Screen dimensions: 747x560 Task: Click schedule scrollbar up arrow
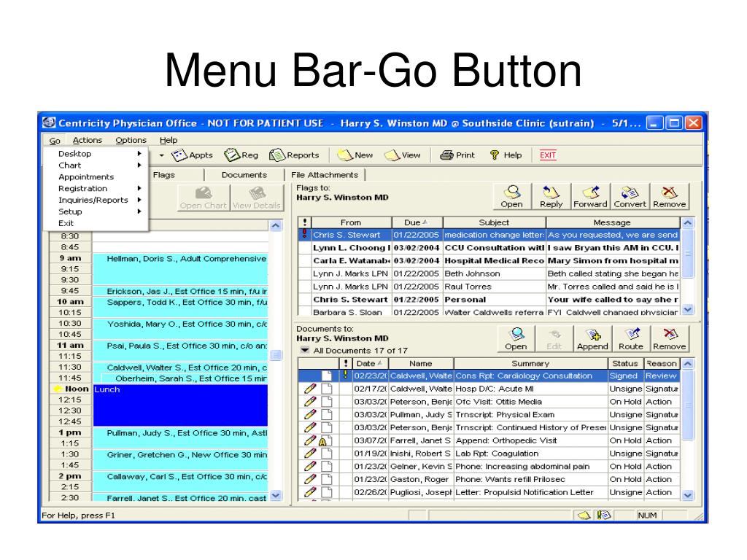pos(276,225)
